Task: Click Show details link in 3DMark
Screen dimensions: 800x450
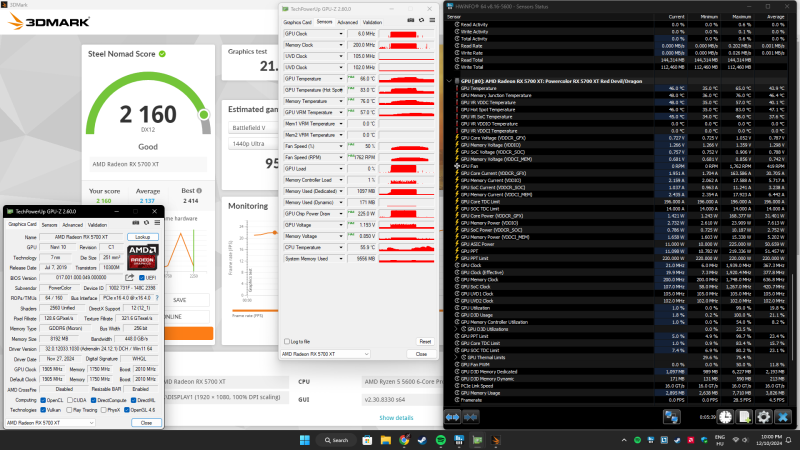Action: [396, 418]
